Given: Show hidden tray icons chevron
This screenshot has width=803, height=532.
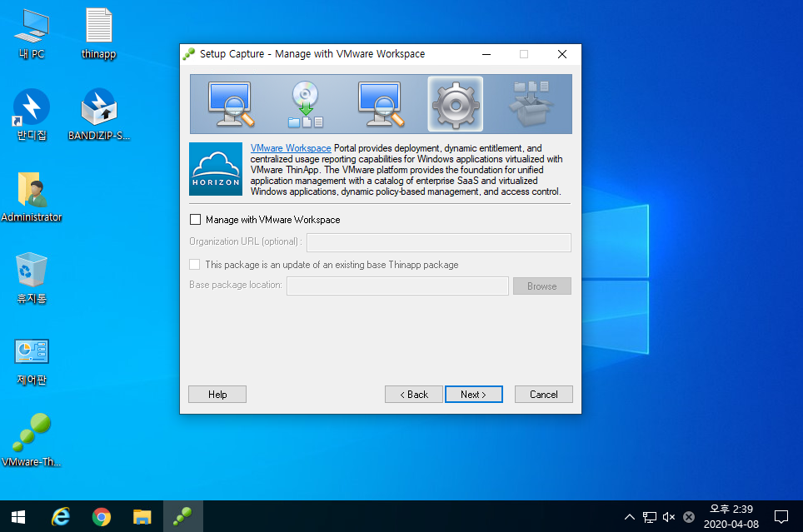Looking at the screenshot, I should click(x=630, y=517).
